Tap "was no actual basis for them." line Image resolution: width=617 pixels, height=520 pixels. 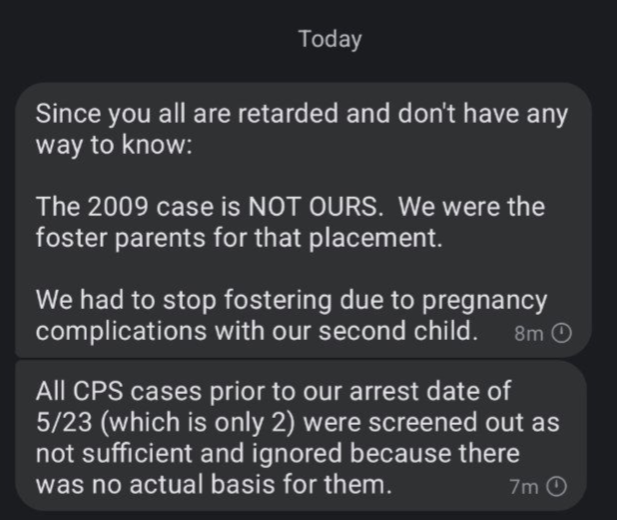tap(212, 485)
